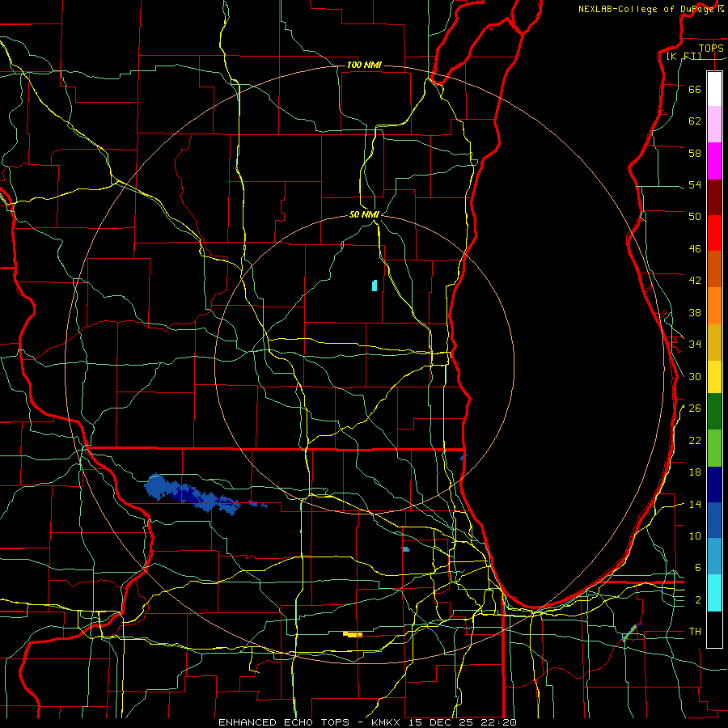This screenshot has height=728, width=728.
Task: Pick the magenta color band near 58
Action: tap(714, 161)
